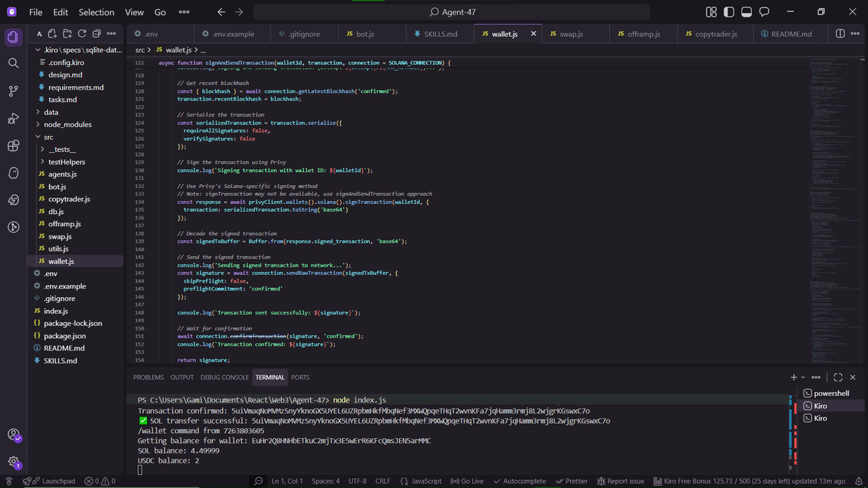Collapse all folders in explorer
Viewport: 868px width, 488px height.
pos(96,34)
